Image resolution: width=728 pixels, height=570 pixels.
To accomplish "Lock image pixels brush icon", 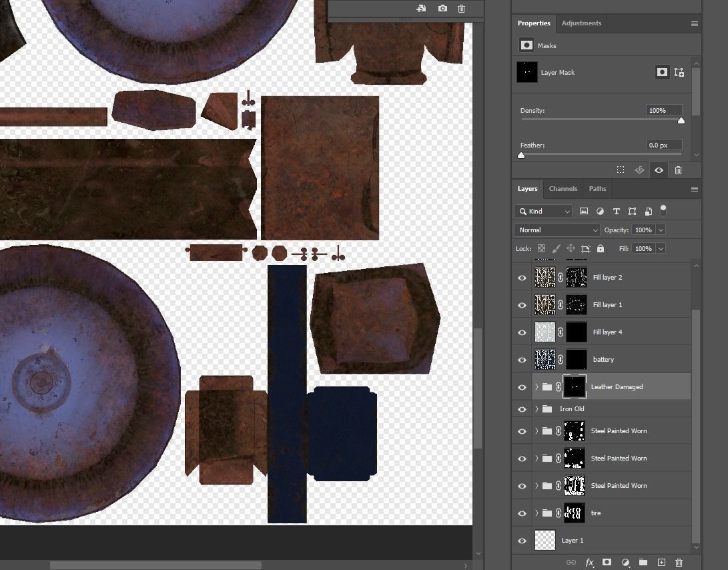I will [x=556, y=248].
